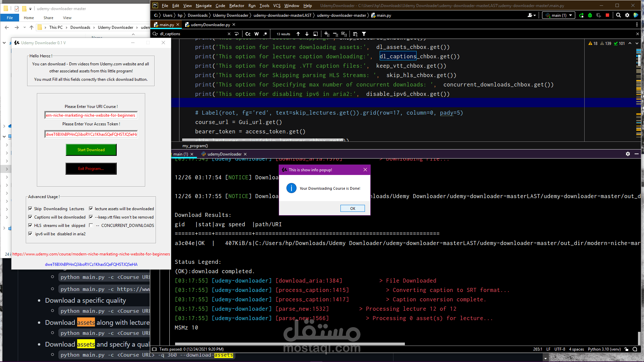
Task: Click OK in the info popup
Action: 353,208
